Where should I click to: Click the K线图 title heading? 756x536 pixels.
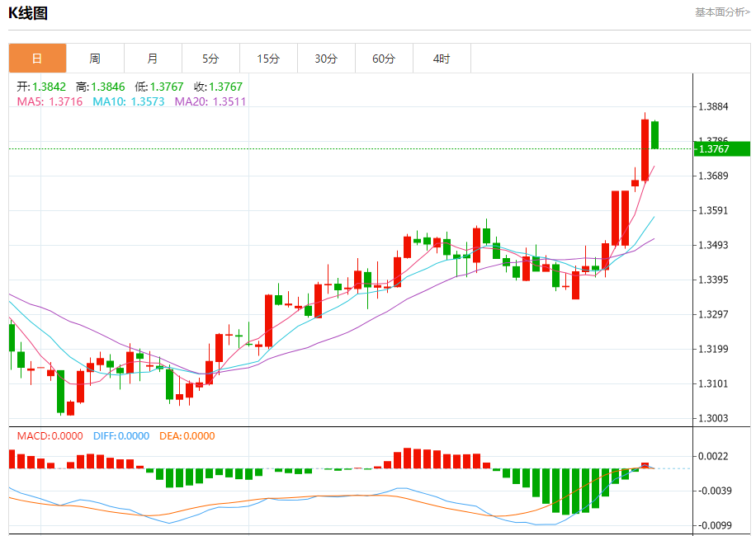click(28, 12)
